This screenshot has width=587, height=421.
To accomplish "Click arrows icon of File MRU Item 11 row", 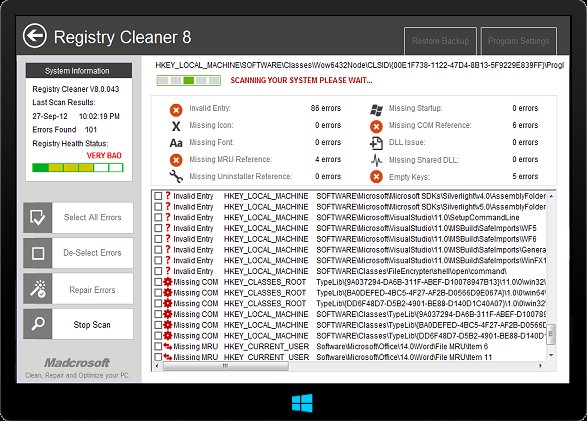I will coord(168,357).
